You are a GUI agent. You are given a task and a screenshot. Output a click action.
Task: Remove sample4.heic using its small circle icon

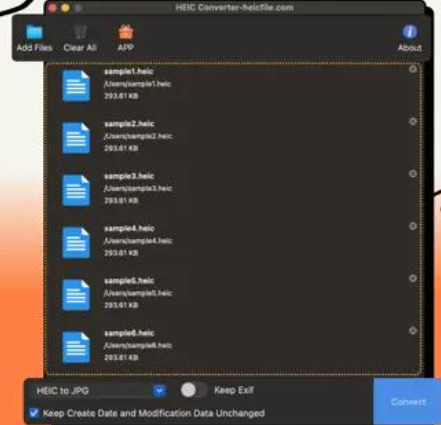click(413, 226)
